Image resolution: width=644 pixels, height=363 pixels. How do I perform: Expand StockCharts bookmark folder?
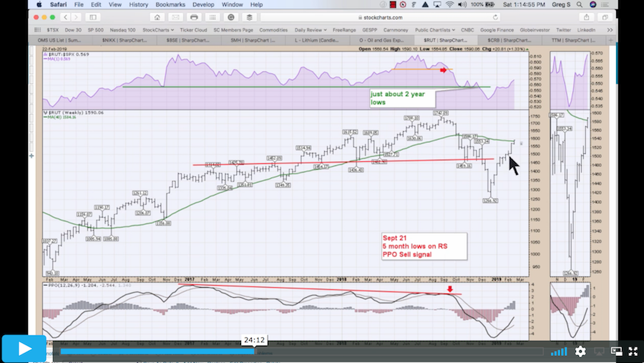[x=157, y=30]
